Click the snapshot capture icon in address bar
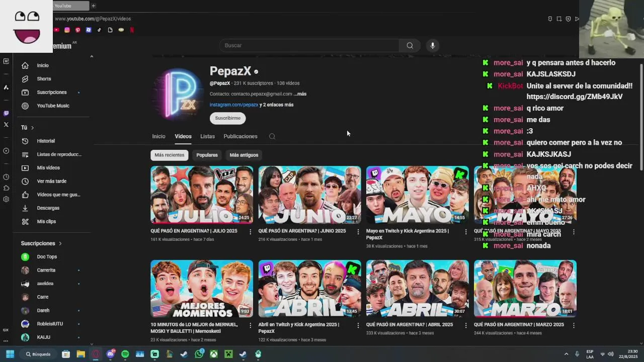The width and height of the screenshot is (644, 362). (x=559, y=19)
